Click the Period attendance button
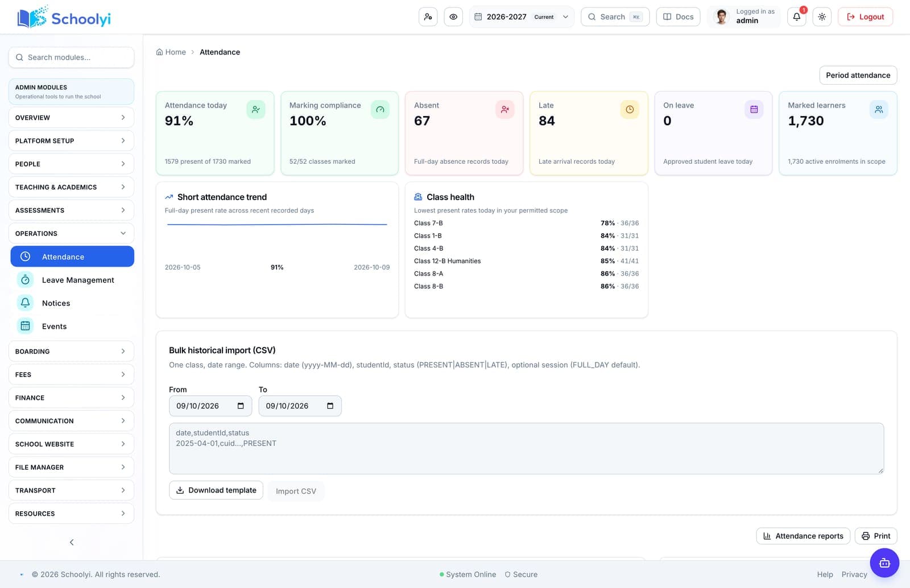 858,75
